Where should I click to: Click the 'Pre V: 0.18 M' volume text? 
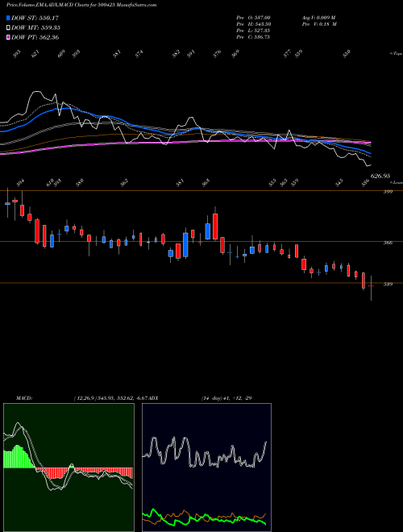pyautogui.click(x=318, y=24)
